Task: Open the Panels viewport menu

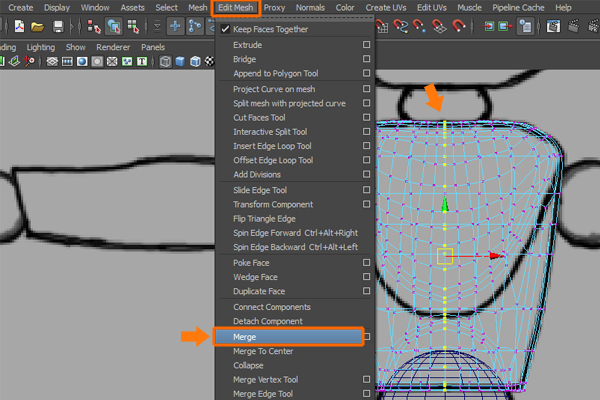Action: [153, 47]
